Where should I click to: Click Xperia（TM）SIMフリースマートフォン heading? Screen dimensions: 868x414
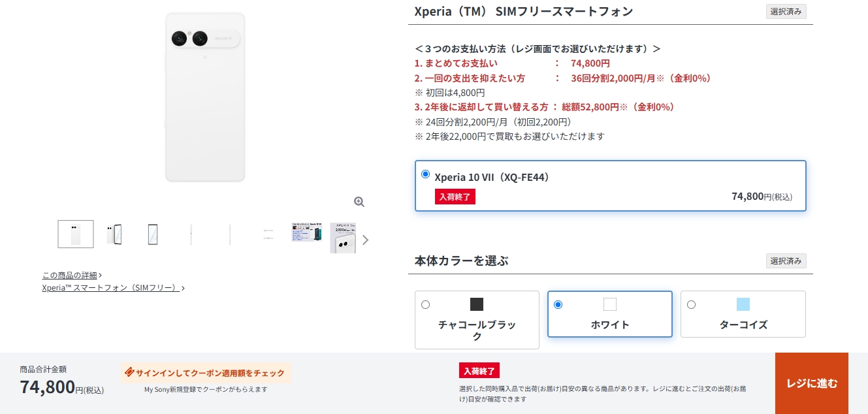[x=524, y=11]
